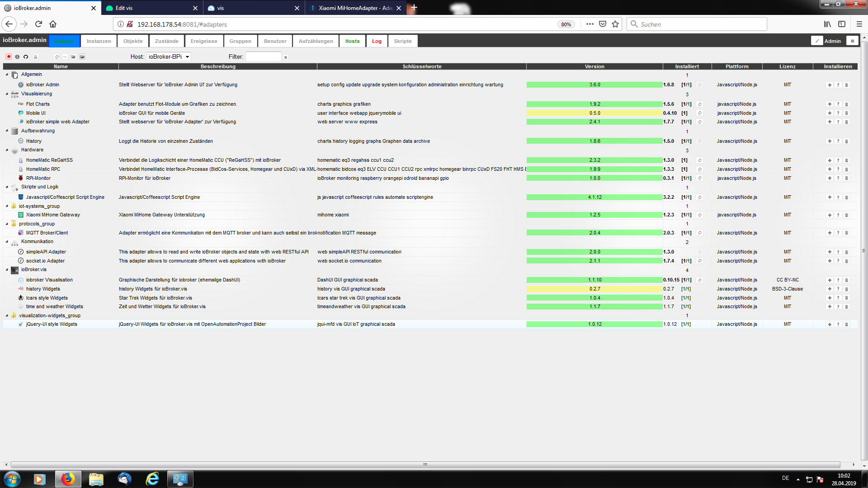Image resolution: width=868 pixels, height=488 pixels.
Task: Open help question mark for History adapter
Action: (x=838, y=141)
